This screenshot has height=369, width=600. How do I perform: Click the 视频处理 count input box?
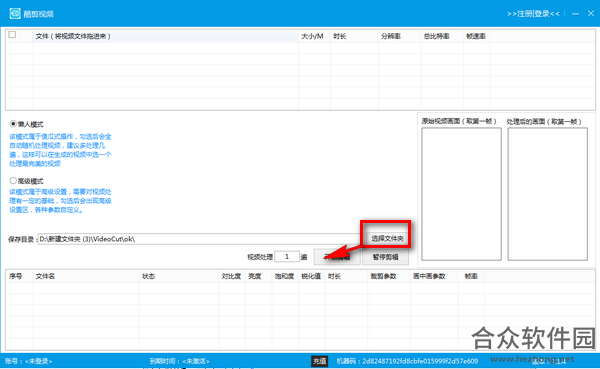tap(287, 256)
